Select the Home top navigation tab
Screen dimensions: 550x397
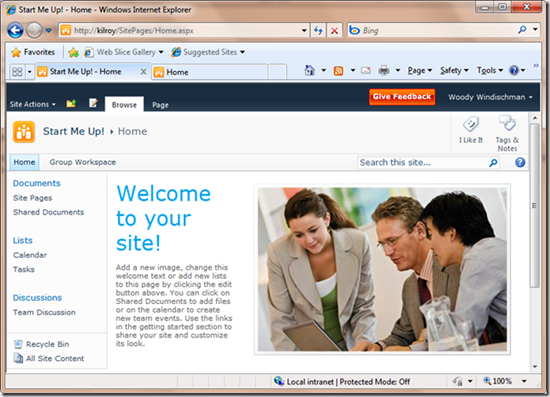24,162
